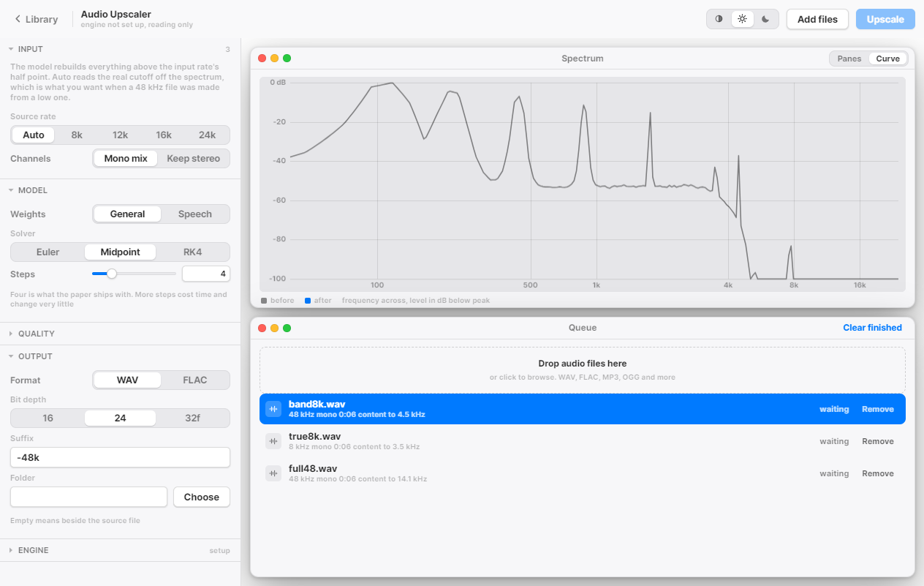Click the Upscale button
The height and width of the screenshot is (586, 924).
pos(885,19)
